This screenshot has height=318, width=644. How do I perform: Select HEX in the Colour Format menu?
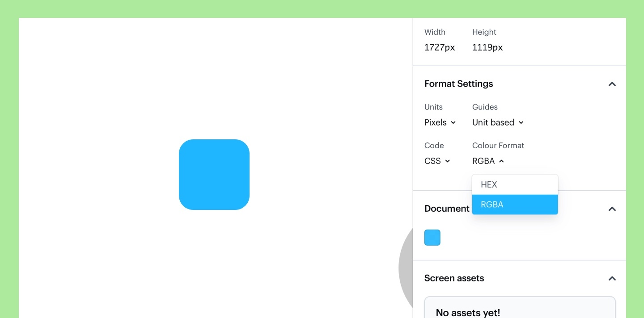(515, 184)
